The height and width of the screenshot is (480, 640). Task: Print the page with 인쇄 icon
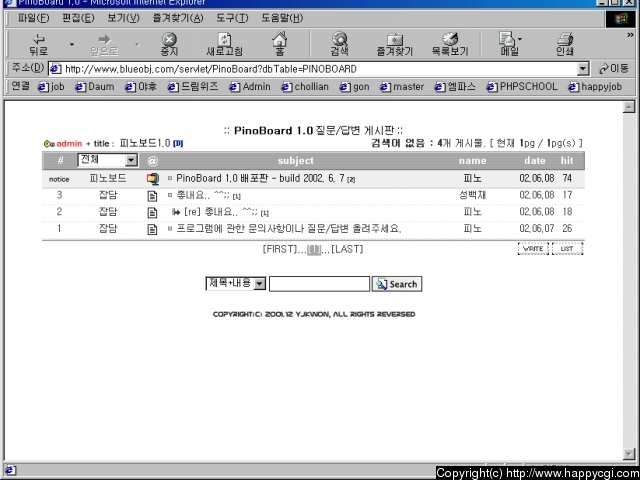coord(565,45)
